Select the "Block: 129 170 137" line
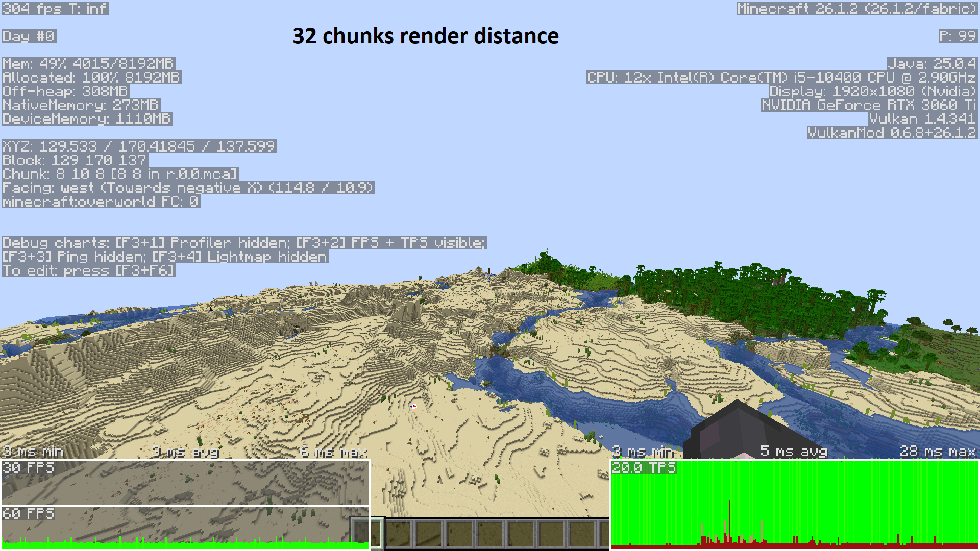The width and height of the screenshot is (980, 551). pos(75,160)
